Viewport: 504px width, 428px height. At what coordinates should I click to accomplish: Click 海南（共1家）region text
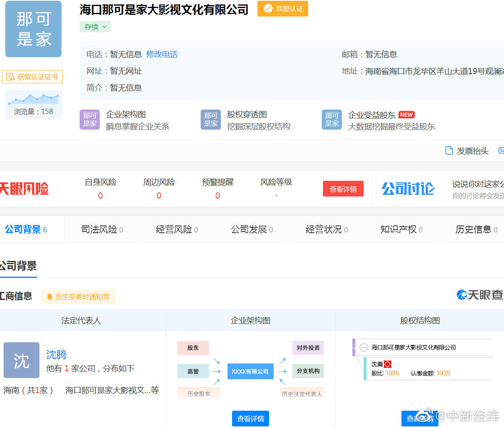[x=28, y=390]
